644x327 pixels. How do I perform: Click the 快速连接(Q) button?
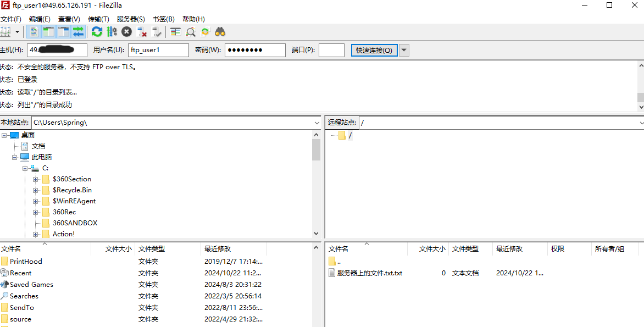pyautogui.click(x=374, y=50)
